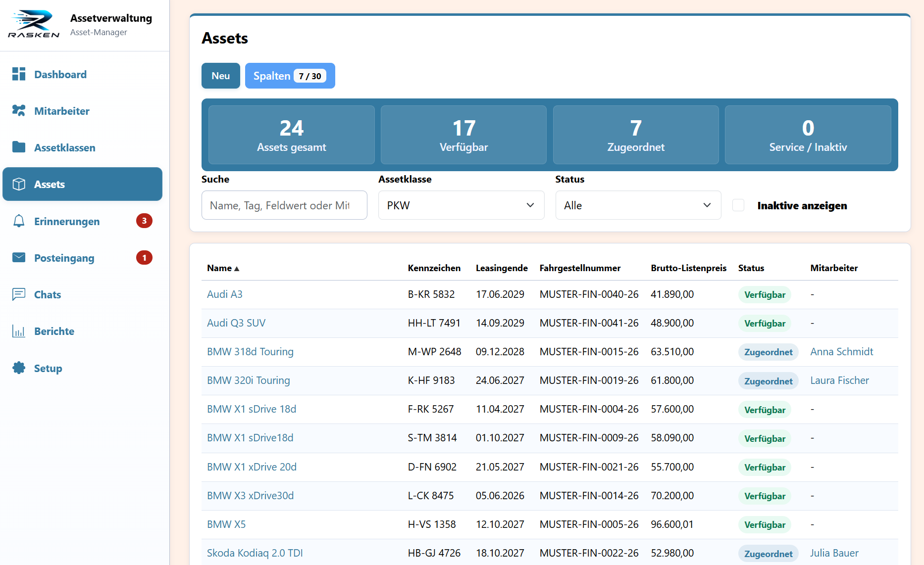Image resolution: width=924 pixels, height=565 pixels.
Task: Click the Name column sort arrow
Action: [237, 269]
